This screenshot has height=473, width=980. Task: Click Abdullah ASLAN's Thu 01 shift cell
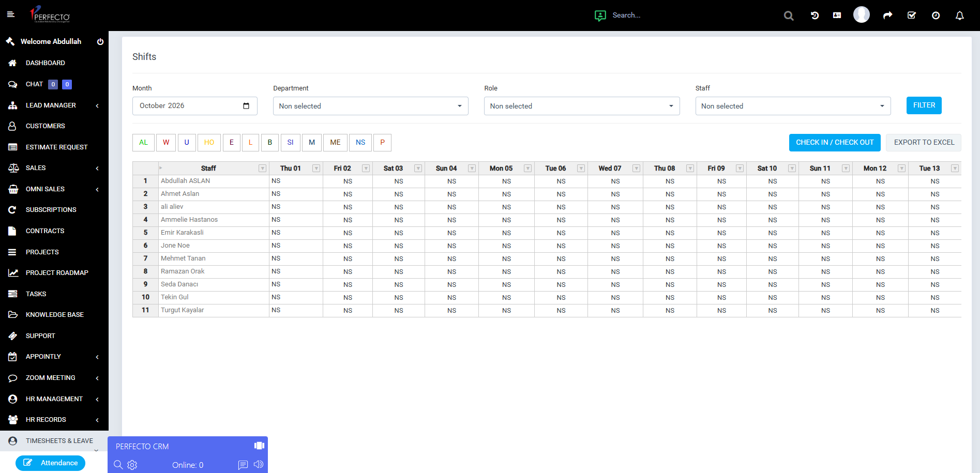click(x=296, y=181)
